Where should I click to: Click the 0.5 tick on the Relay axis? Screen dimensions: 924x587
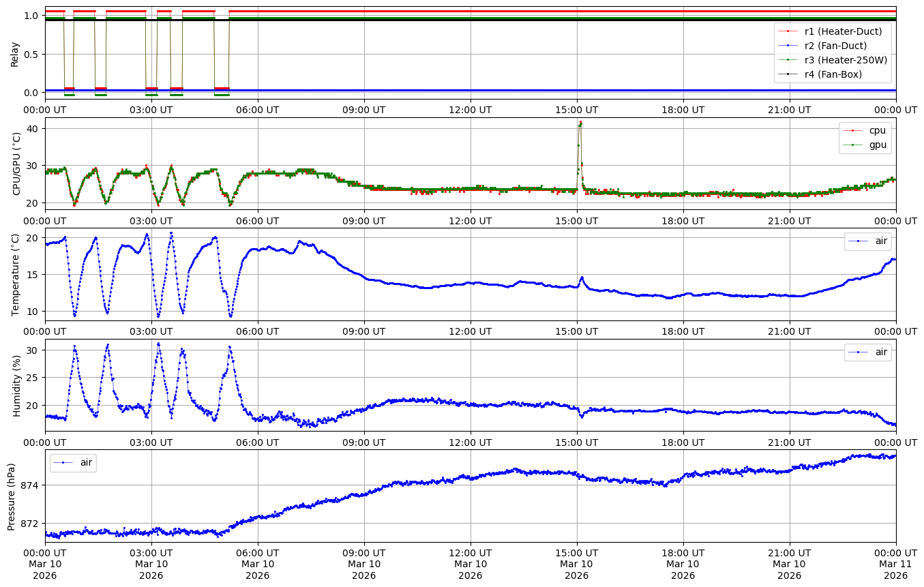coord(29,54)
